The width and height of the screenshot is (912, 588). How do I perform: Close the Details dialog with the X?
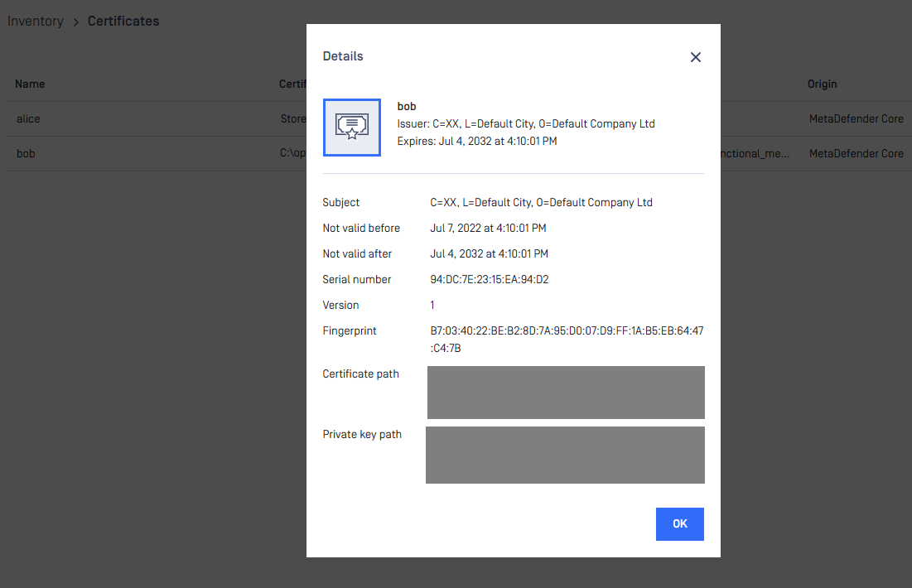click(x=696, y=57)
